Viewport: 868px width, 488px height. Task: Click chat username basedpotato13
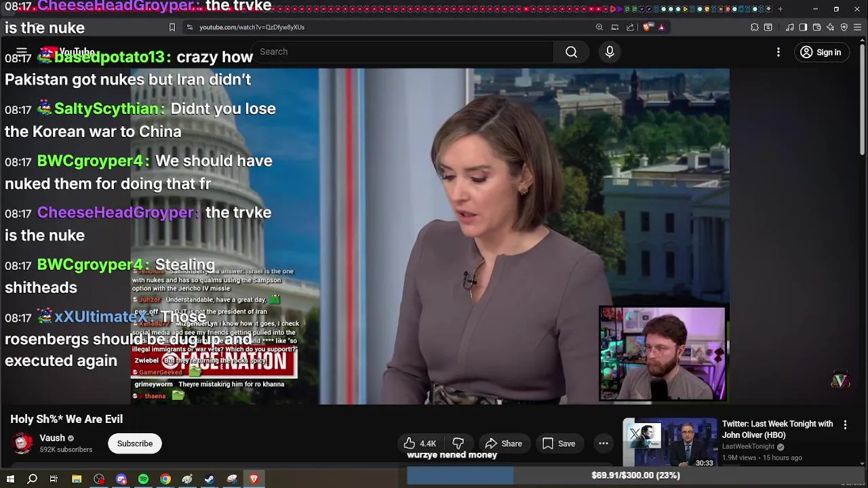110,57
